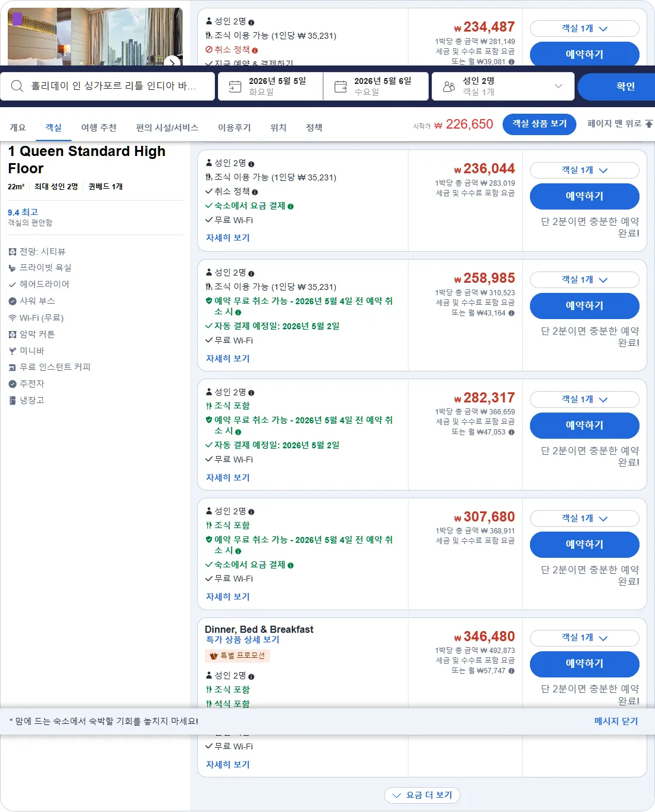
Task: Open 자세히 보기 in the ₩236,044 offer
Action: pyautogui.click(x=228, y=238)
